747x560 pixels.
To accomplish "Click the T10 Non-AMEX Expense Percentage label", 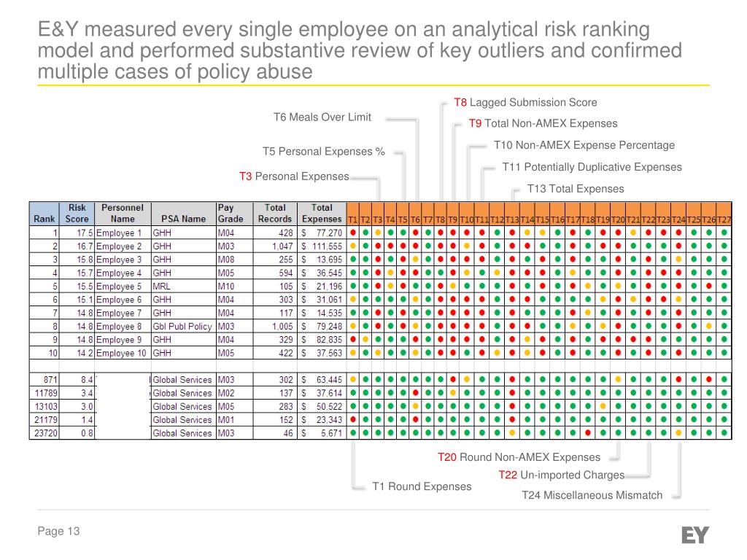I will pos(584,145).
